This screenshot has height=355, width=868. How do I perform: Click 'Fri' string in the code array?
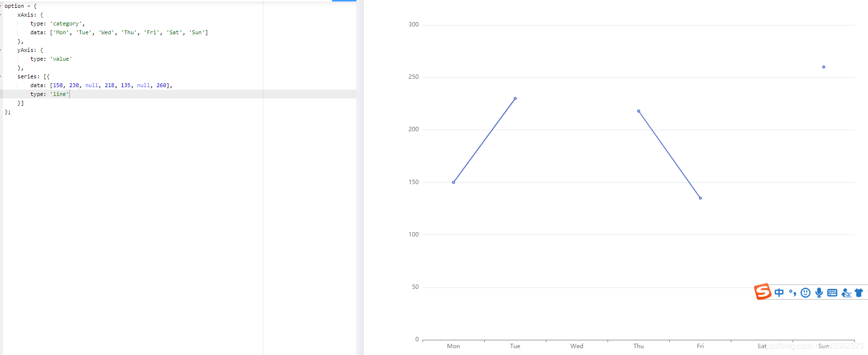pos(152,32)
